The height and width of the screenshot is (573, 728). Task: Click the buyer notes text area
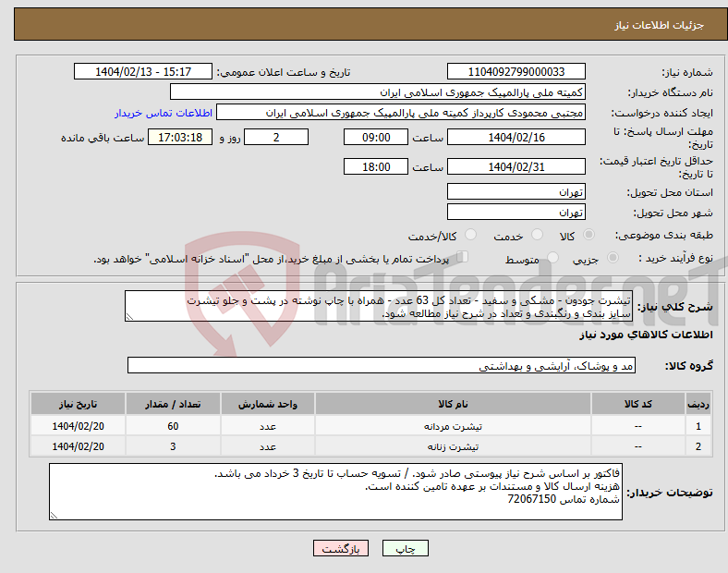click(335, 492)
